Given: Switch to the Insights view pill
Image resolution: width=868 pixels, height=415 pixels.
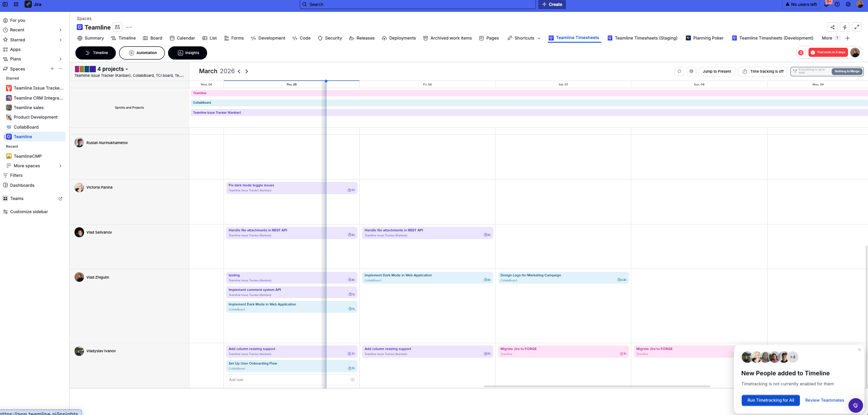Looking at the screenshot, I should (188, 53).
